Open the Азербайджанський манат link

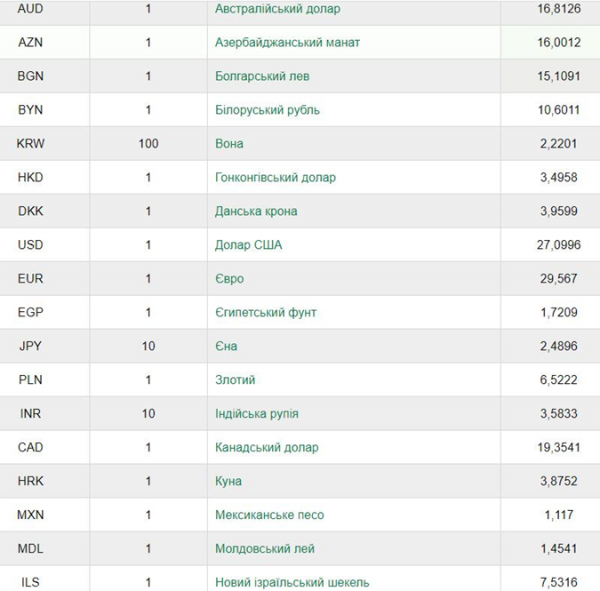287,42
